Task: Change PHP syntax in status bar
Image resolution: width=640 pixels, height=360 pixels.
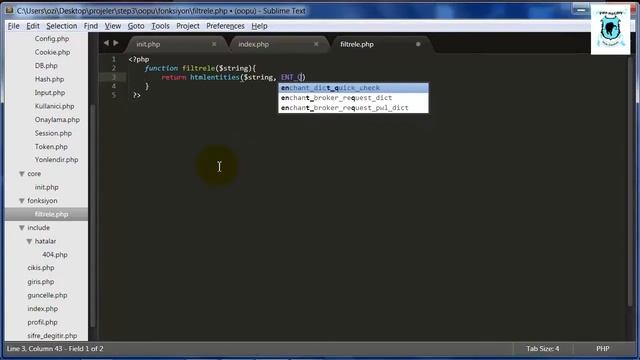Action: pos(602,349)
